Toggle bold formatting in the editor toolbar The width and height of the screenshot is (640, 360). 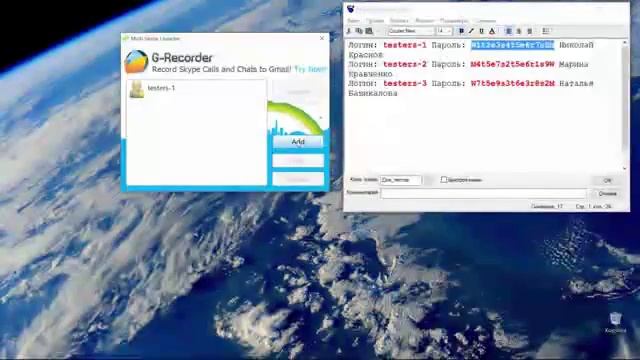[x=461, y=31]
